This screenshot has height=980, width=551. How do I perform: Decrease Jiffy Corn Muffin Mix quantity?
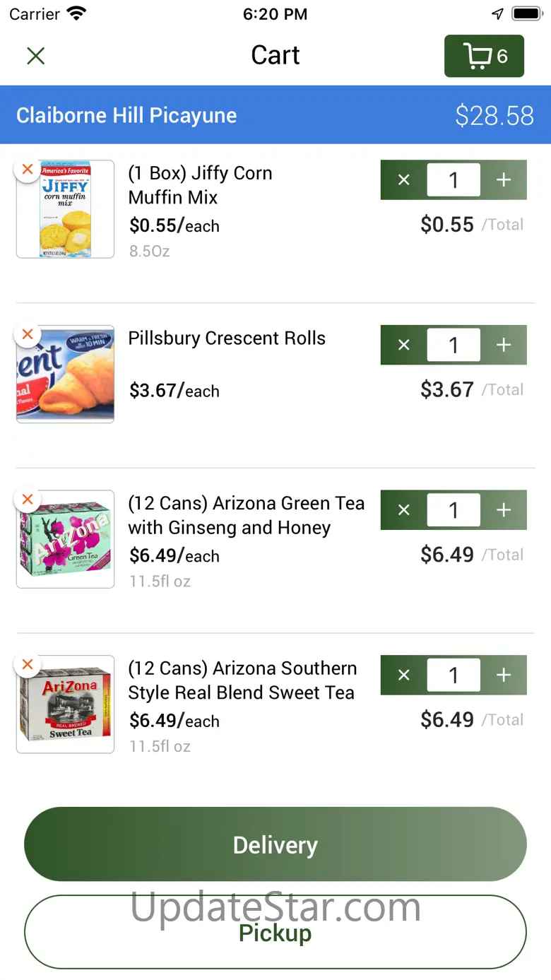403,180
